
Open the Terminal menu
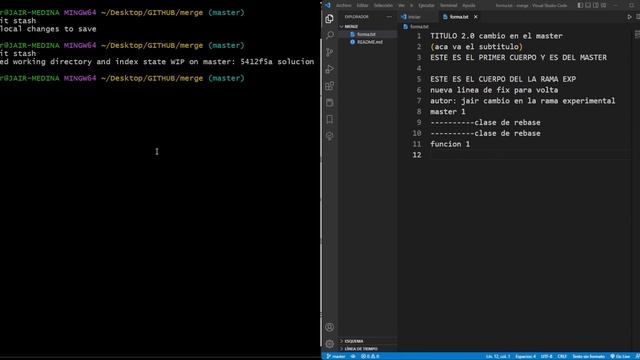449,5
